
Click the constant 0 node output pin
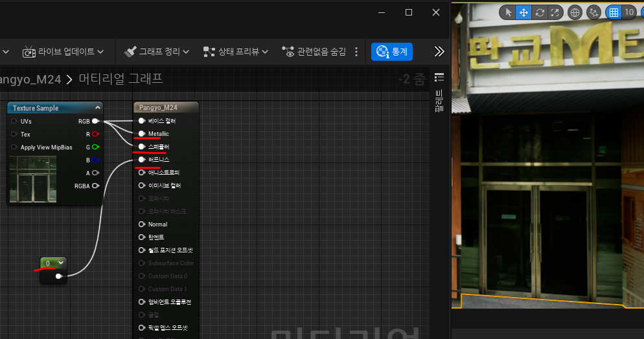59,276
